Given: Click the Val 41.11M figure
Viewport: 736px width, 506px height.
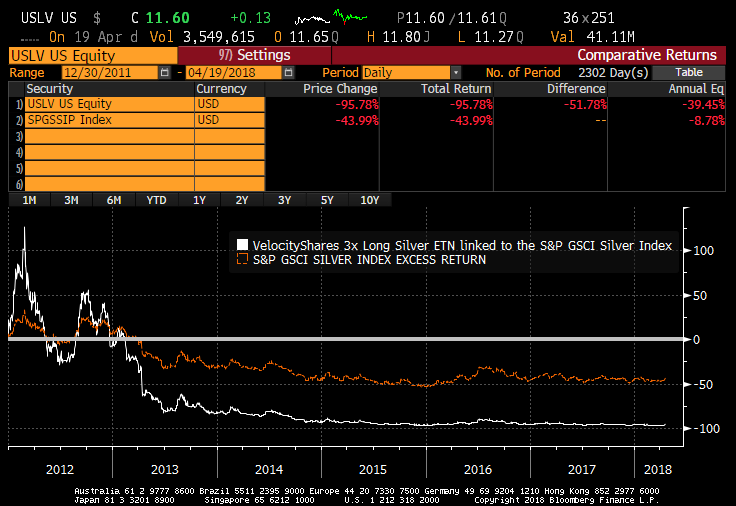Looking at the screenshot, I should (x=610, y=37).
